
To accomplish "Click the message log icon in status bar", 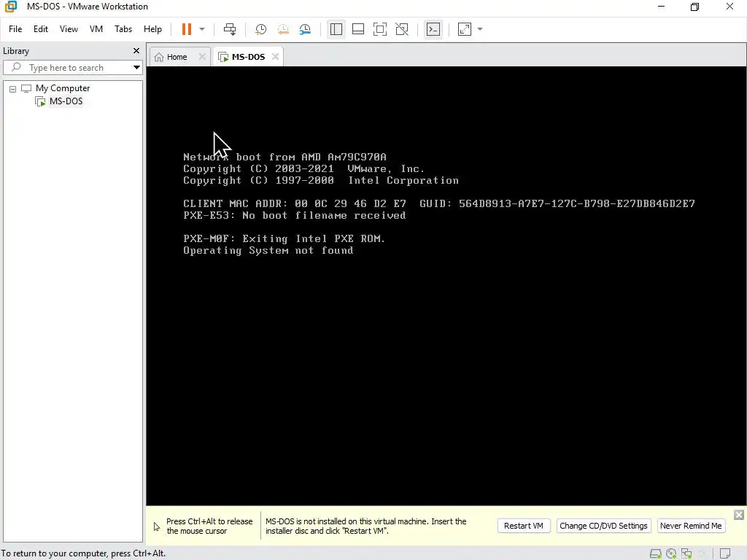I will (x=725, y=553).
